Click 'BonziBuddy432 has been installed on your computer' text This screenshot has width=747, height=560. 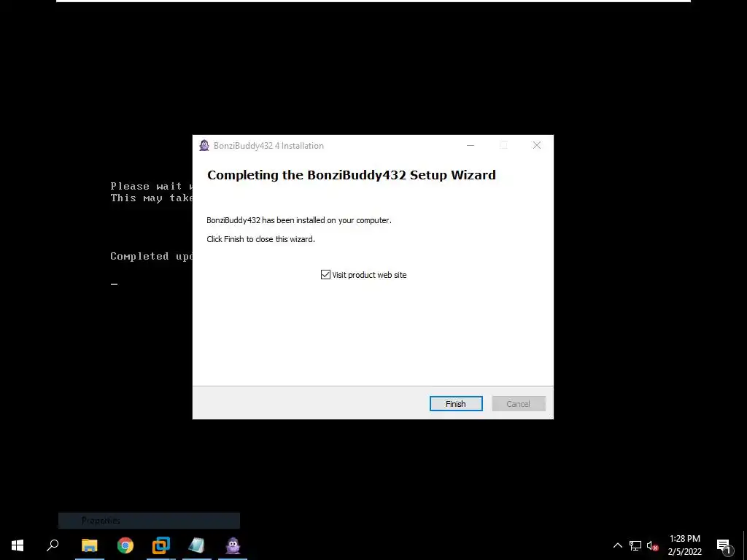(298, 220)
